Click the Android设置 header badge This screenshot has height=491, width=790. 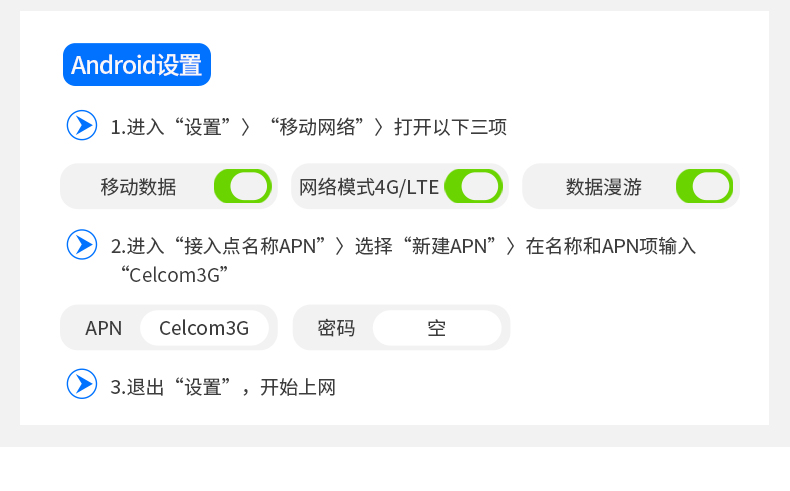pyautogui.click(x=137, y=64)
